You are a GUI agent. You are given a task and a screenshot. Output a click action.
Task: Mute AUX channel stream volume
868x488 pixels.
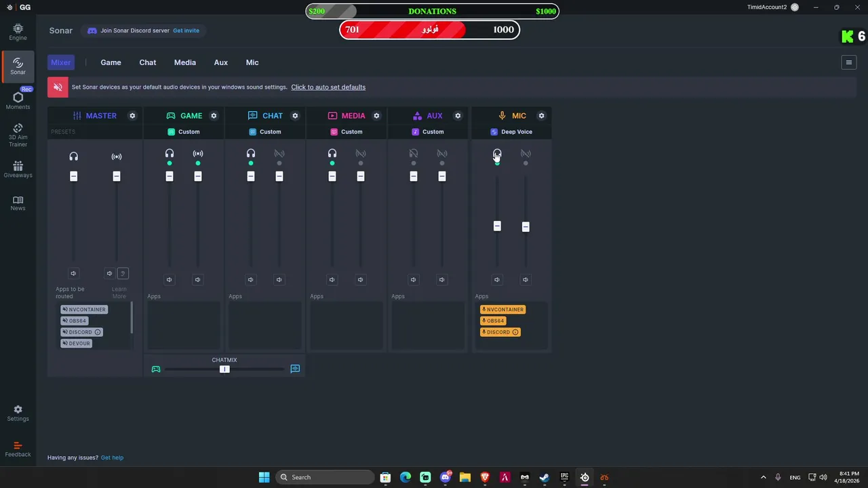(x=441, y=279)
